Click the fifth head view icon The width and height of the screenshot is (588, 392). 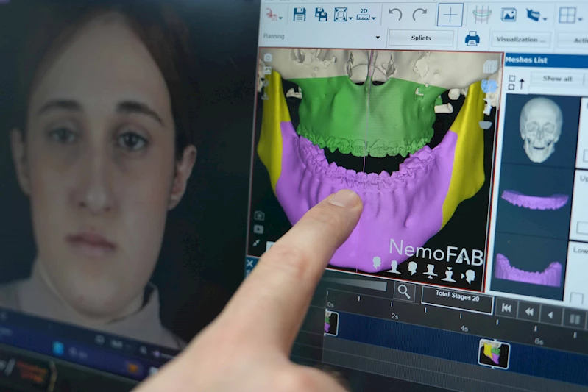448,274
